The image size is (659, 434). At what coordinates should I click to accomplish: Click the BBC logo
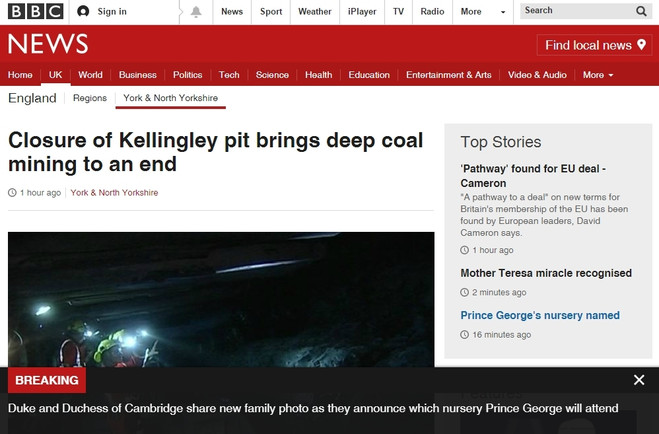[x=36, y=11]
